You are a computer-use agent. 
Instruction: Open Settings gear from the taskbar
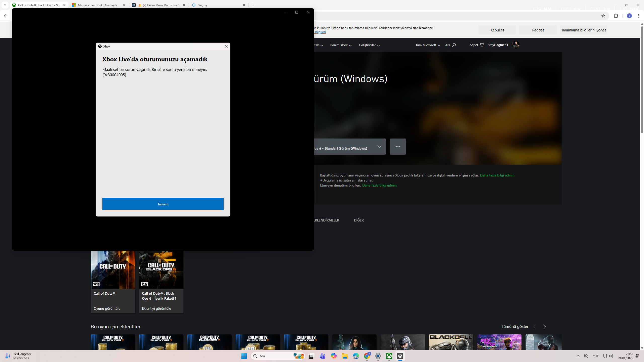pos(378,356)
